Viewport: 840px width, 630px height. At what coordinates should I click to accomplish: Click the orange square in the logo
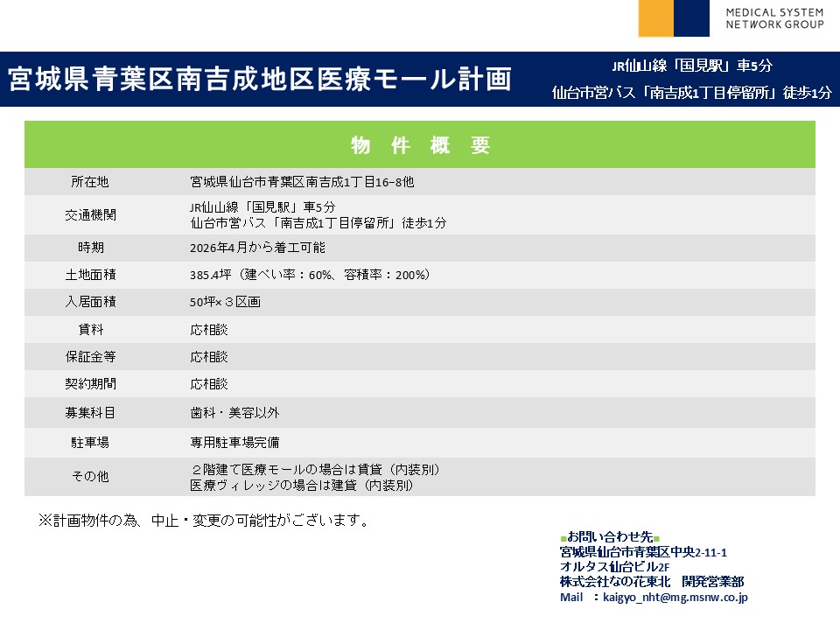(x=656, y=18)
